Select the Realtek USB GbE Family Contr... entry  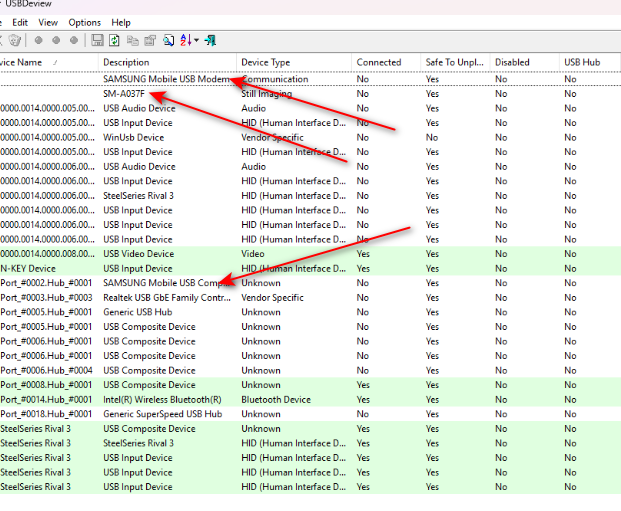coord(167,297)
